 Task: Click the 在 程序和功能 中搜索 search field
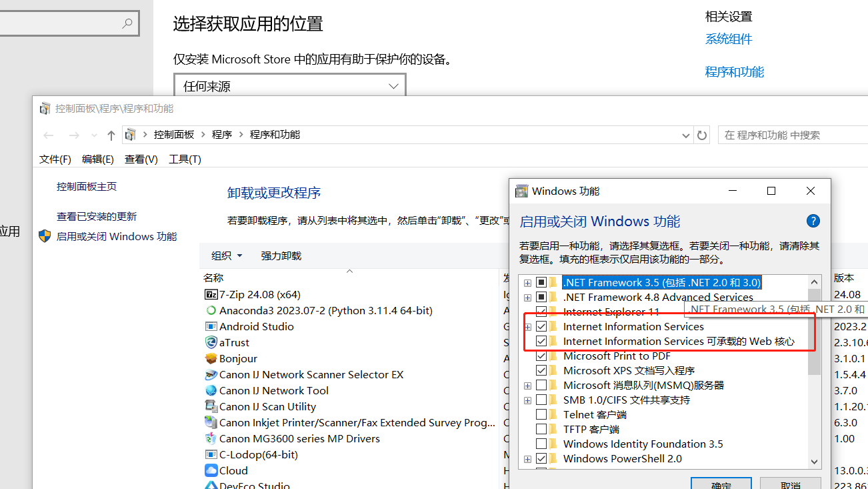click(x=793, y=135)
